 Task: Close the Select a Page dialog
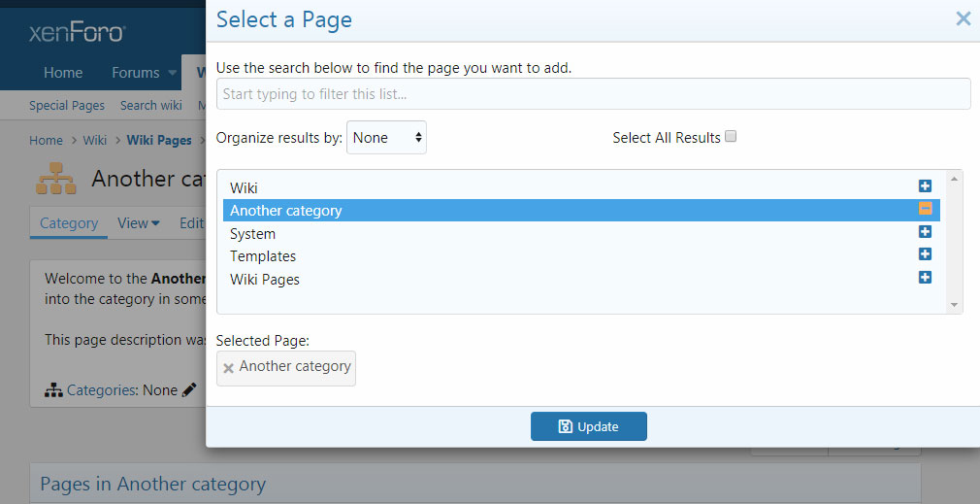coord(963,18)
